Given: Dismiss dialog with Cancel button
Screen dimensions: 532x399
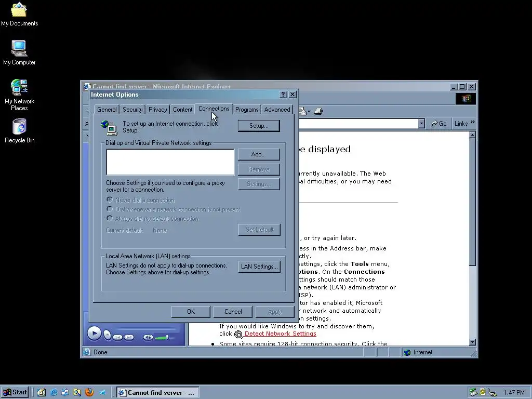Looking at the screenshot, I should coord(233,312).
